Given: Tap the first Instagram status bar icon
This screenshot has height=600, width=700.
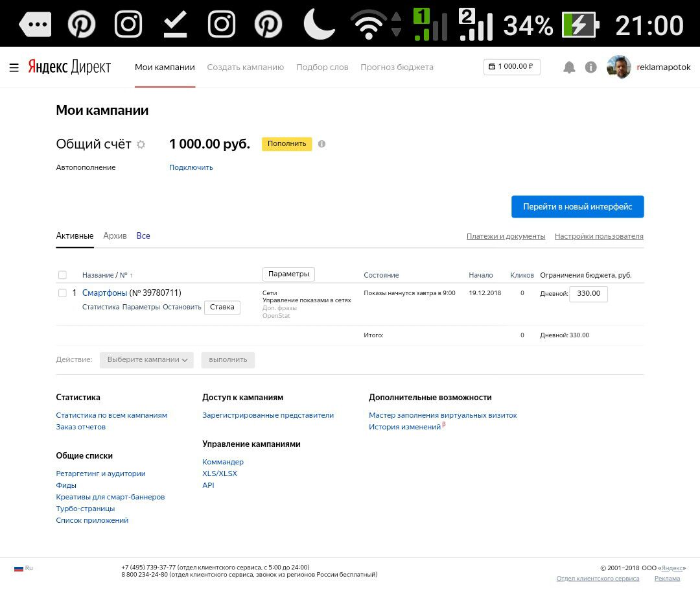Looking at the screenshot, I should (128, 24).
